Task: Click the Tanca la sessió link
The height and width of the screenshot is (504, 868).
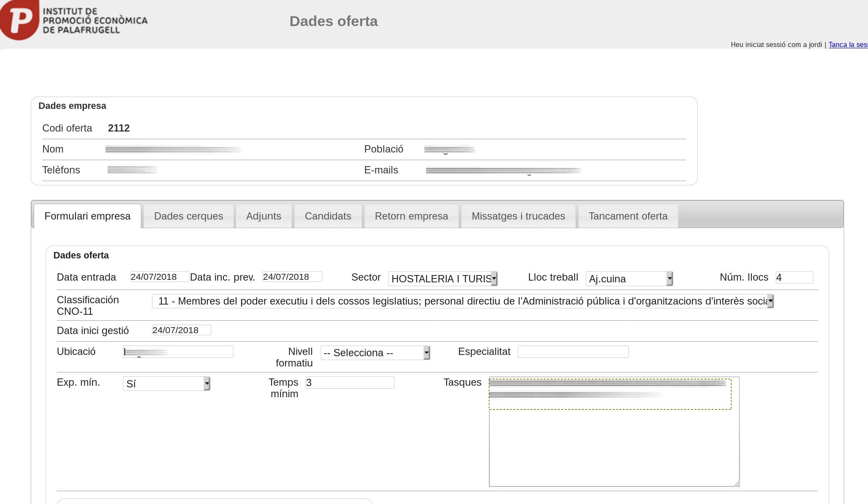Action: 848,44
